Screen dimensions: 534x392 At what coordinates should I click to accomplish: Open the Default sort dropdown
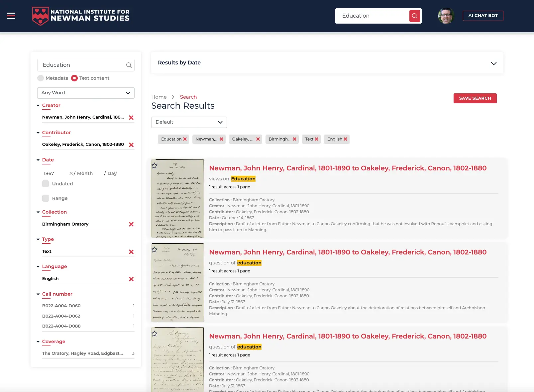tap(189, 122)
